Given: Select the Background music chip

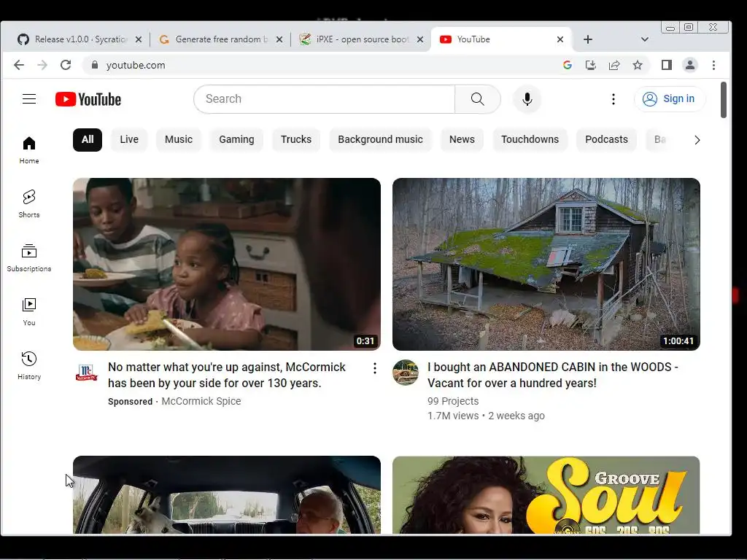Looking at the screenshot, I should (x=380, y=139).
